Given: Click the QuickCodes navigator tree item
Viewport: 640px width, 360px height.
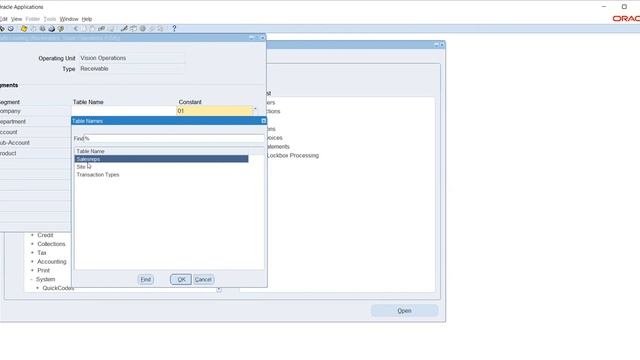Looking at the screenshot, I should click(x=58, y=288).
